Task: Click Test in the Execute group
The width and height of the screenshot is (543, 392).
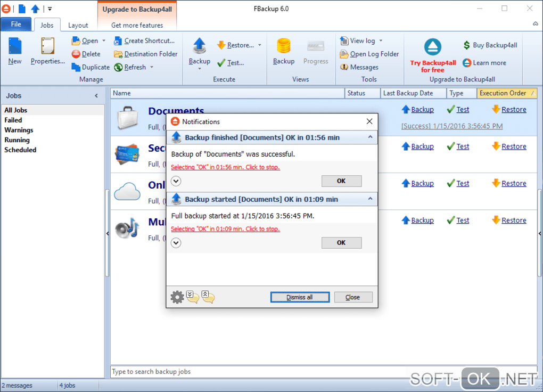Action: click(x=231, y=63)
